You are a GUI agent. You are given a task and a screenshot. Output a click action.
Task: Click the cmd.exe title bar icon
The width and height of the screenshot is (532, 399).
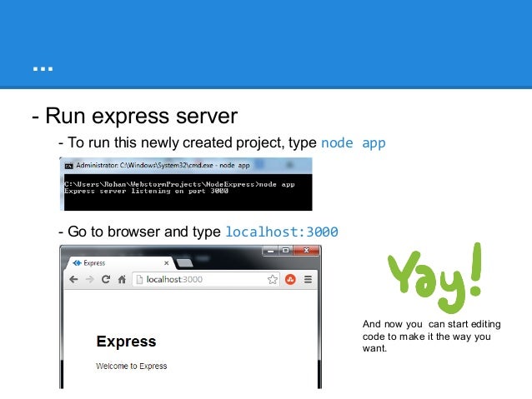(x=69, y=166)
